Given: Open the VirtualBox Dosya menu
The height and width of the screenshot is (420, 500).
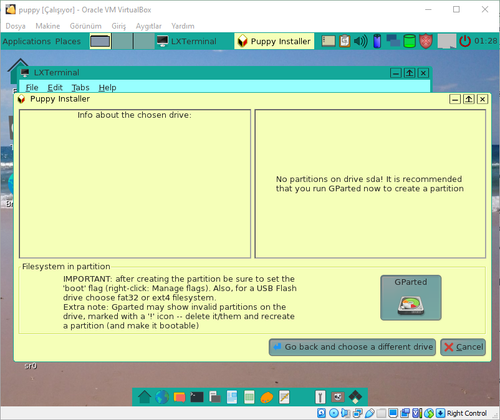Looking at the screenshot, I should coord(15,26).
